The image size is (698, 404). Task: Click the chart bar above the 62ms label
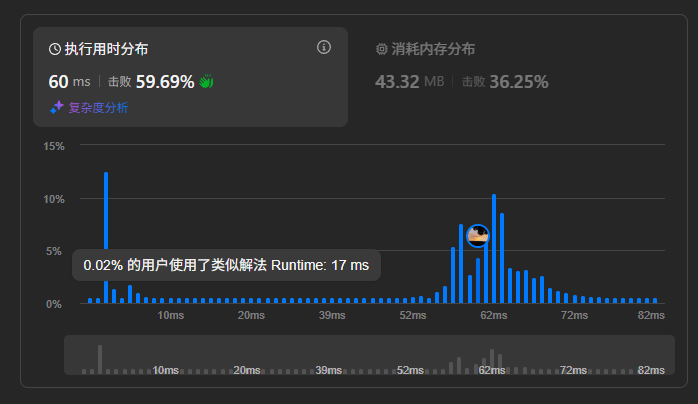click(494, 248)
